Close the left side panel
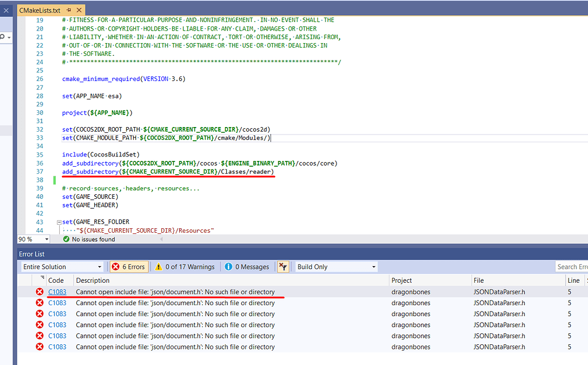 pos(6,10)
